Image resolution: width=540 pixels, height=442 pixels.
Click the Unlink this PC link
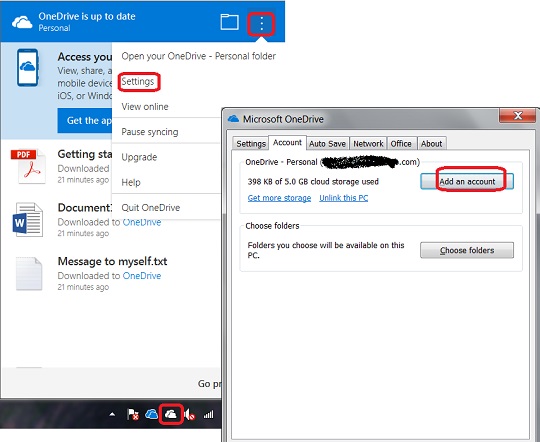point(344,198)
